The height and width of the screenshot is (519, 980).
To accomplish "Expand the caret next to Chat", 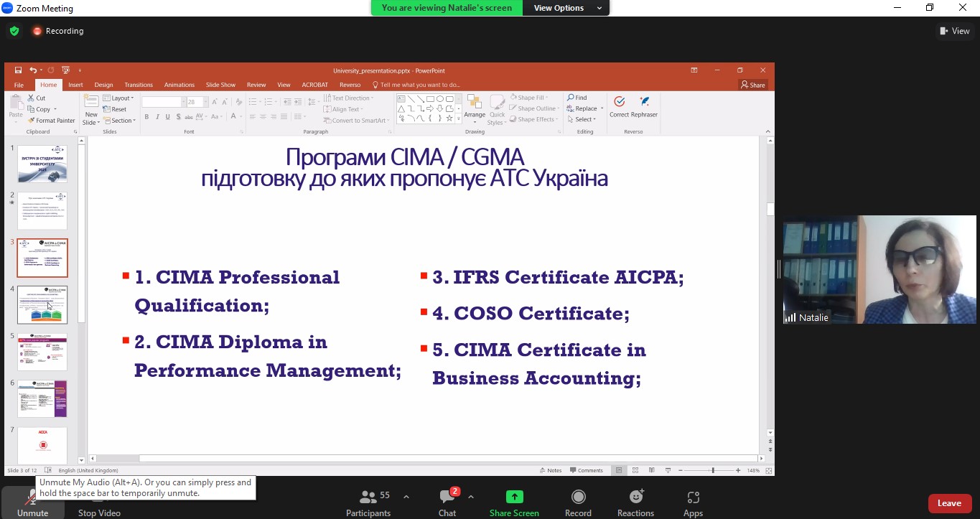I will (471, 497).
